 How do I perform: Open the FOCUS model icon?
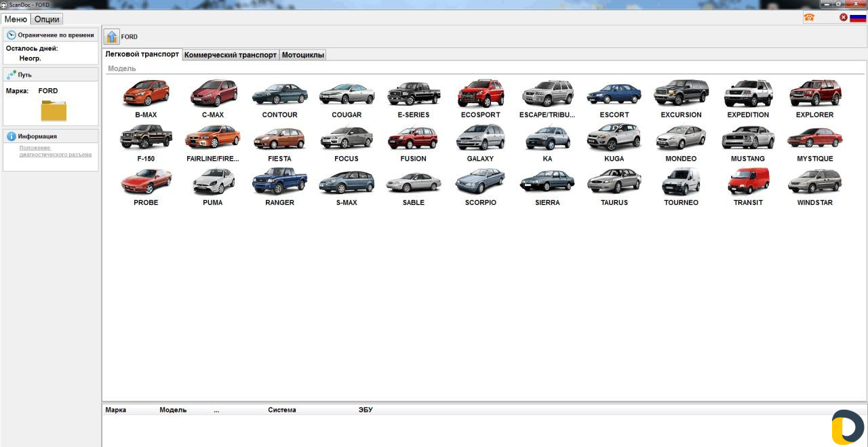tap(347, 137)
